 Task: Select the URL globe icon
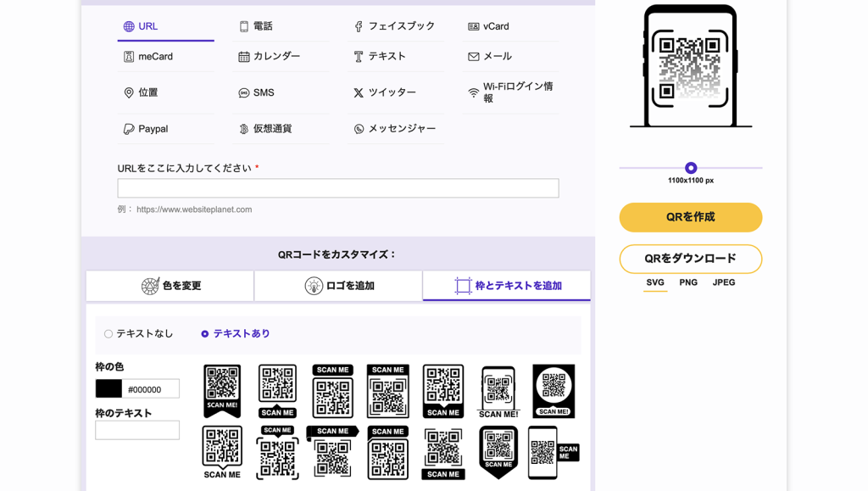tap(129, 26)
